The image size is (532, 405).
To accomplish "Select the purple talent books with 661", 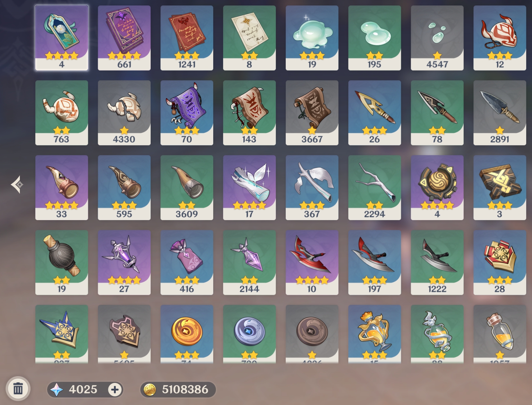I will pos(124,38).
